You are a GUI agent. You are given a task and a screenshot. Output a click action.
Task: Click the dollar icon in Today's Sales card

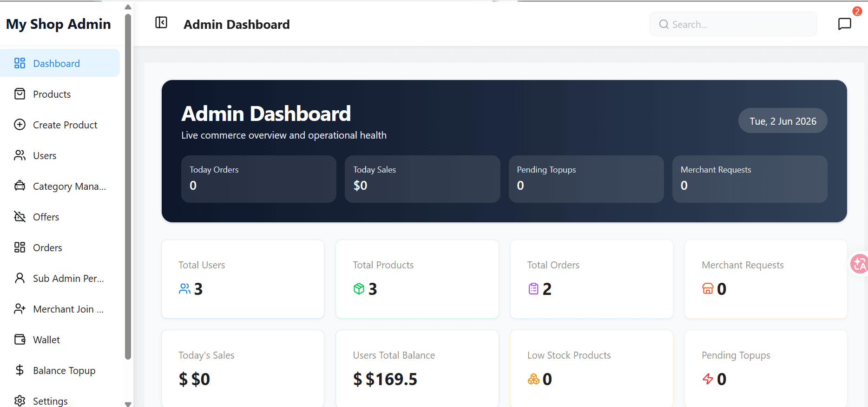click(x=183, y=379)
